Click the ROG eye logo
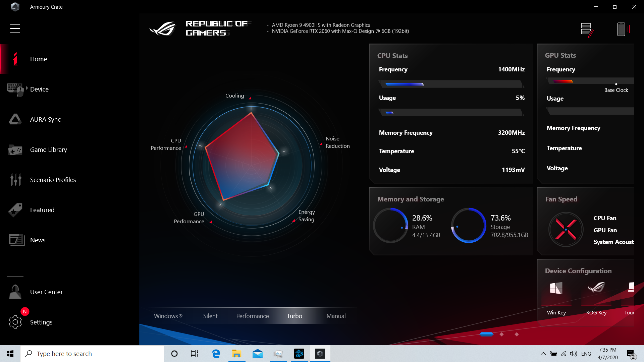Image resolution: width=644 pixels, height=362 pixels. click(x=163, y=28)
